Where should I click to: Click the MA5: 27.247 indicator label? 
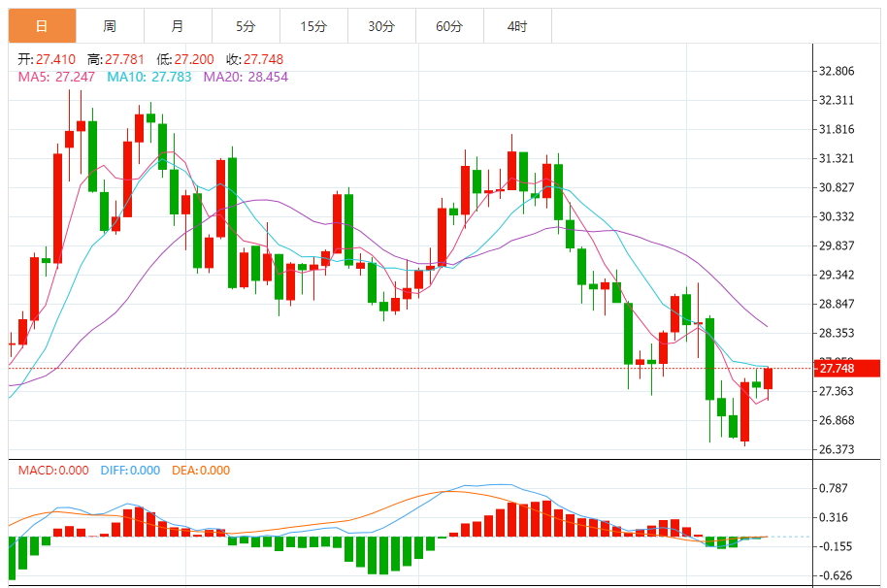[56, 77]
